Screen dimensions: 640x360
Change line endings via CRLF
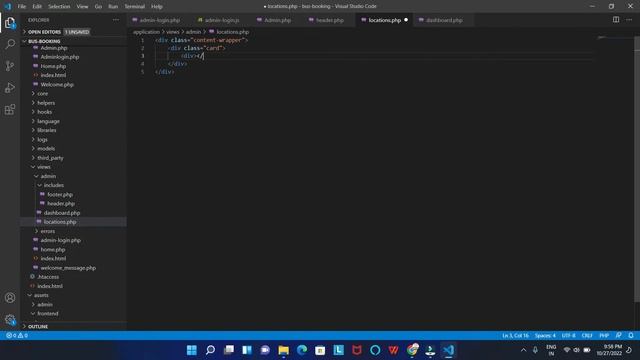pyautogui.click(x=587, y=335)
